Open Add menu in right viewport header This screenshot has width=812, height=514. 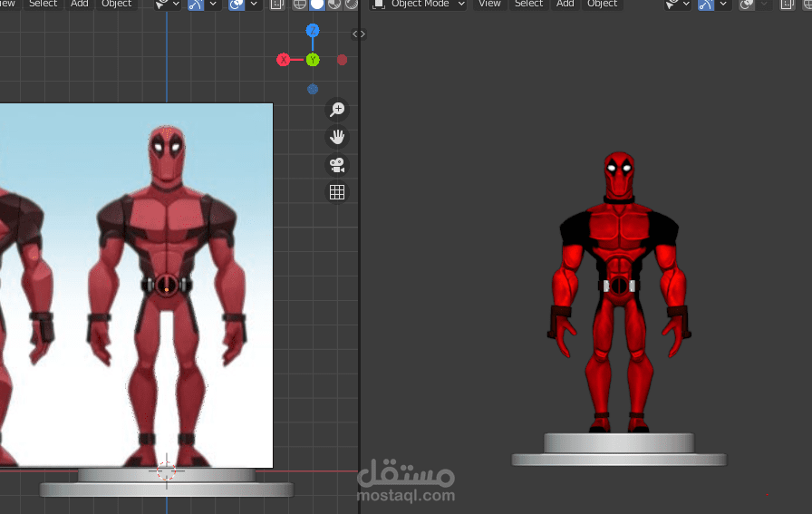click(565, 4)
